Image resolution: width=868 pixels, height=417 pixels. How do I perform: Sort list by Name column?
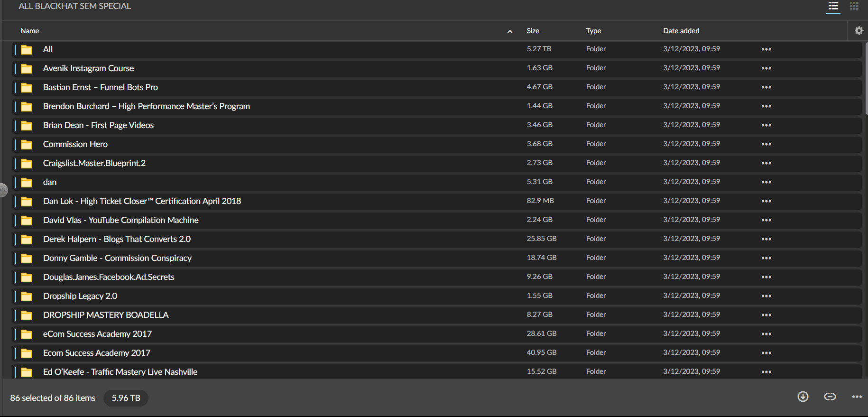point(30,31)
